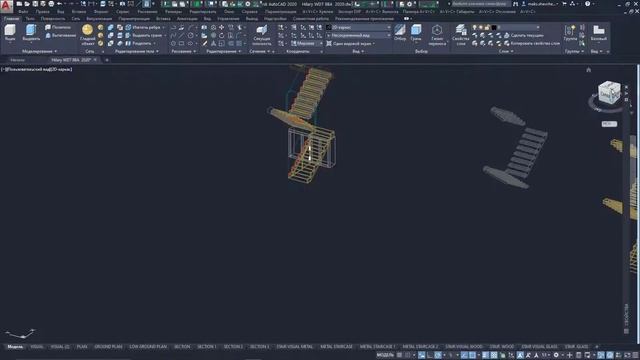
Task: Click the Plot (print) icon in quick access toolbar
Action: coord(51,4)
